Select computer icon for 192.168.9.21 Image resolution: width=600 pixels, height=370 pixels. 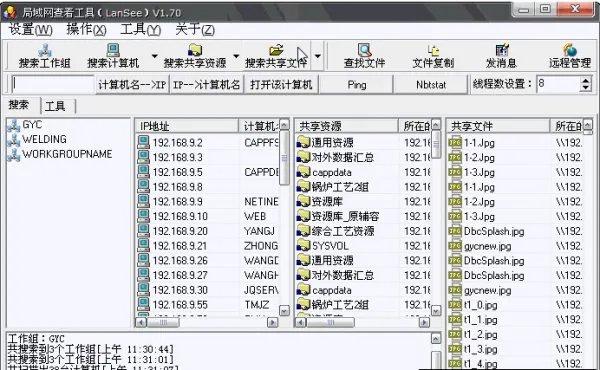click(x=143, y=245)
